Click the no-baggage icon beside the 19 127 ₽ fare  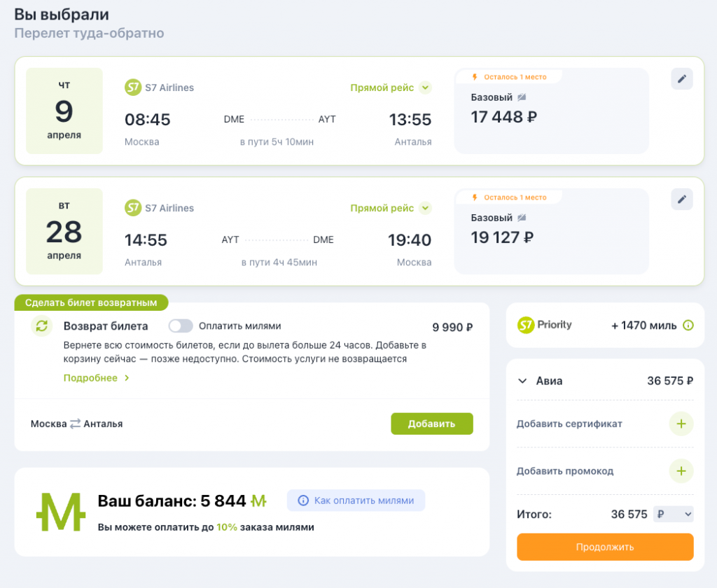pos(522,218)
